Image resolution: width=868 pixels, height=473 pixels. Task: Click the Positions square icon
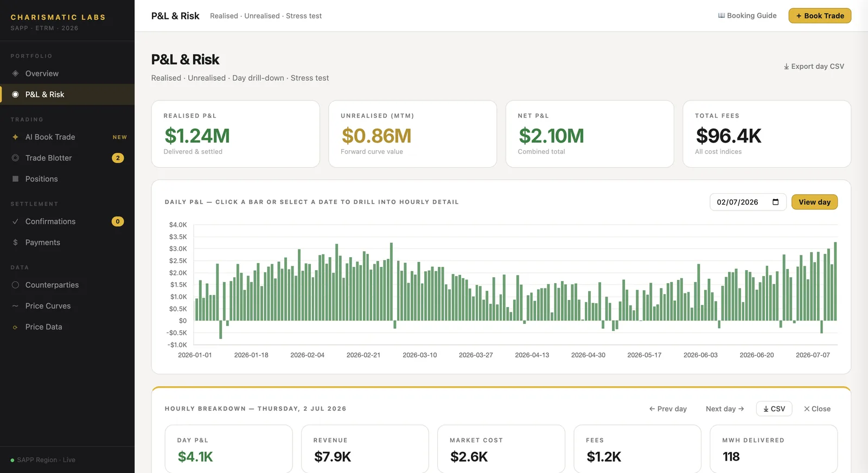(x=15, y=179)
